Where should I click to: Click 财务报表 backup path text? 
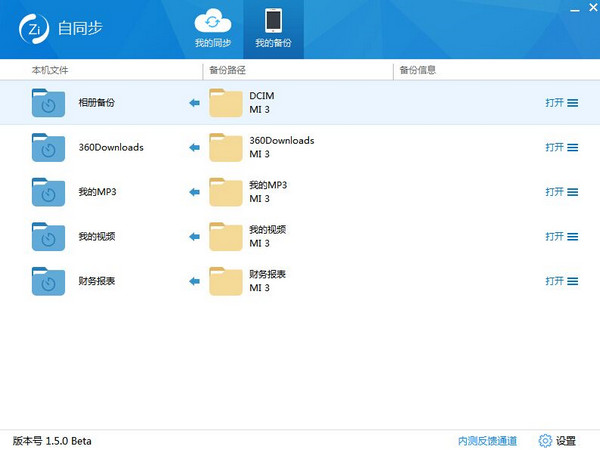(267, 274)
